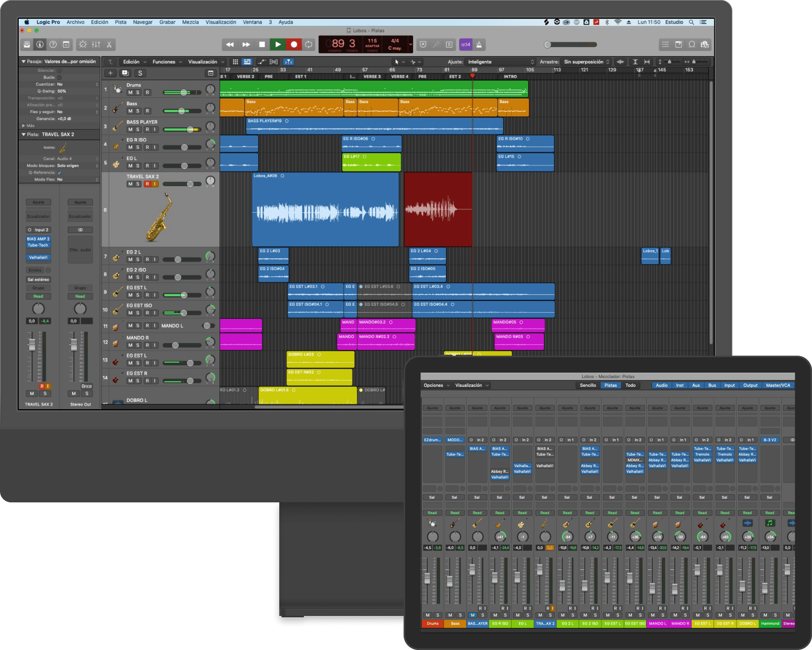812x650 pixels.
Task: Toggle the metronome click icon
Action: click(x=479, y=44)
